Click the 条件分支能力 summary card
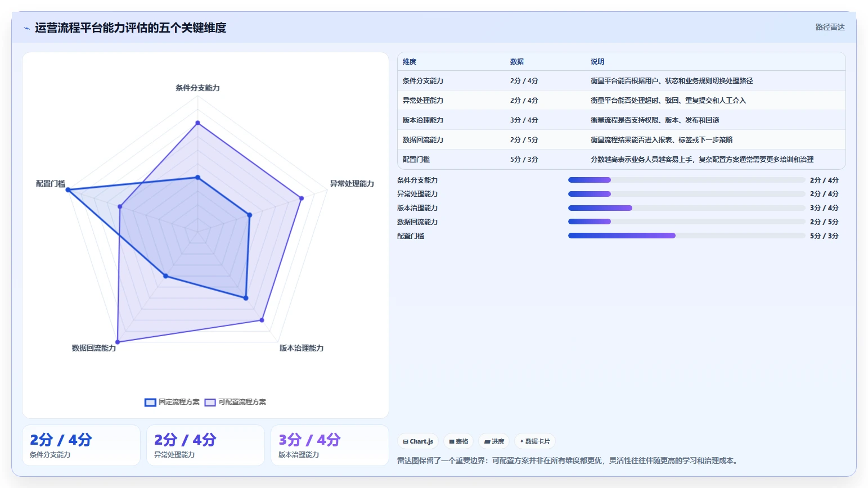Screen dimensions: 868x488 (x=81, y=445)
